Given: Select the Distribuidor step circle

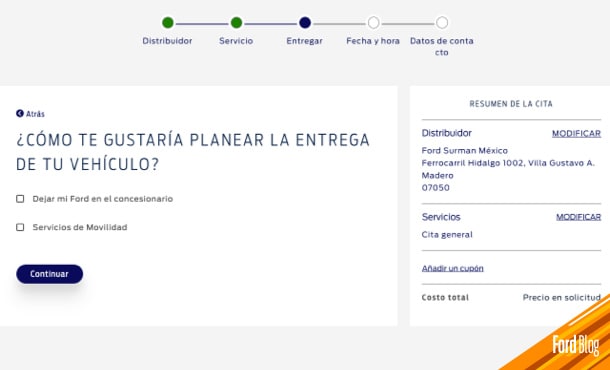Looking at the screenshot, I should tap(168, 23).
